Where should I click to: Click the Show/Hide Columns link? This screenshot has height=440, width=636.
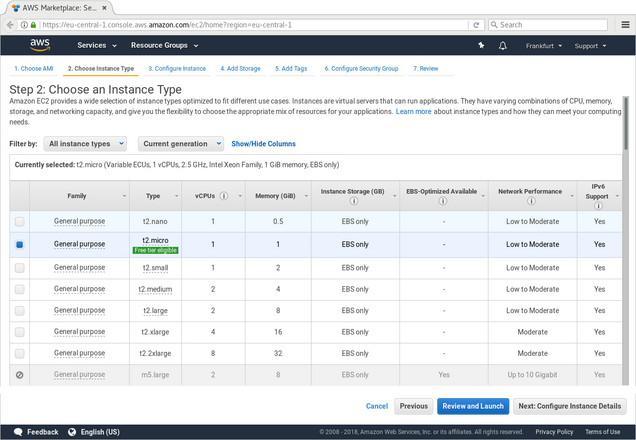point(263,144)
